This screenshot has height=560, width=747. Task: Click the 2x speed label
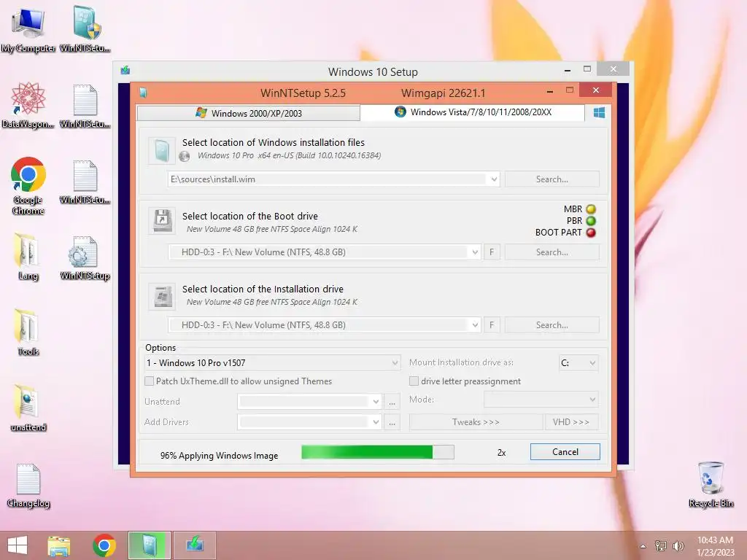pos(501,453)
